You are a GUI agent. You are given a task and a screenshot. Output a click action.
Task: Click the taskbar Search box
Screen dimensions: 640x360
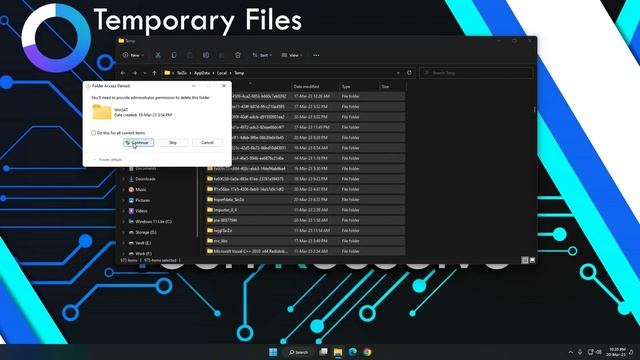click(x=298, y=352)
